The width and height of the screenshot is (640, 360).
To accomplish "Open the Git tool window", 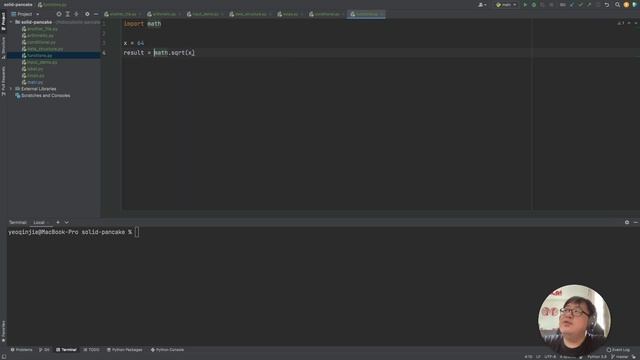I will coord(44,350).
